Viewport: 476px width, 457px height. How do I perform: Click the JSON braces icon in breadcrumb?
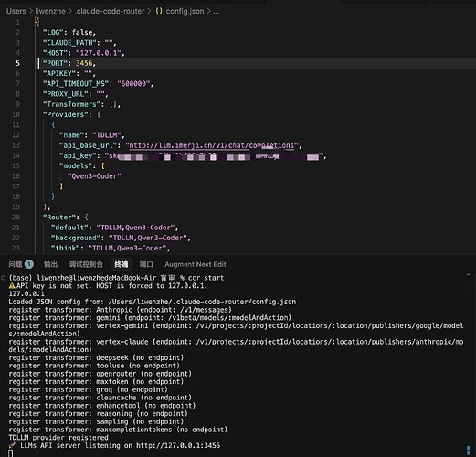[x=159, y=11]
